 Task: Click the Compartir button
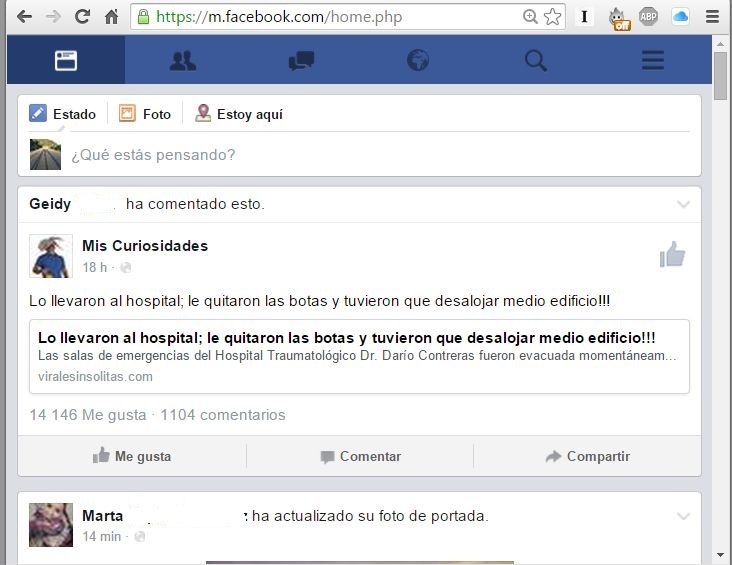tap(587, 456)
